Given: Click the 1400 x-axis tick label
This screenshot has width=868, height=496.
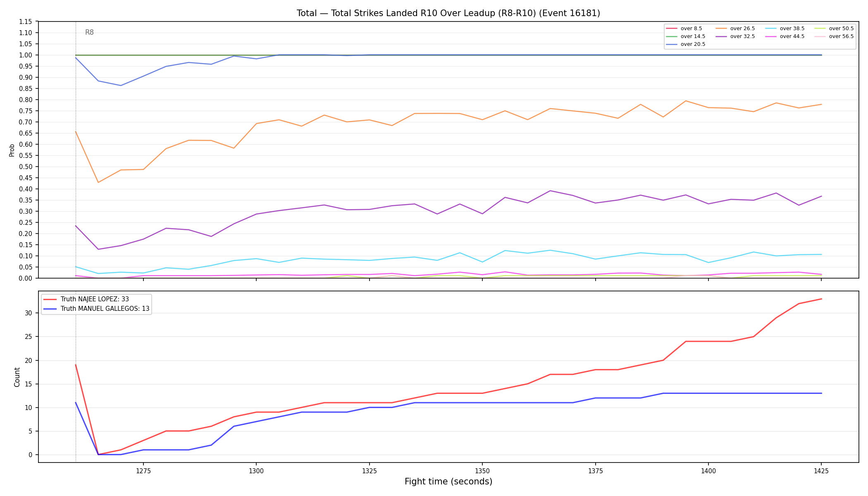Looking at the screenshot, I should 708,470.
